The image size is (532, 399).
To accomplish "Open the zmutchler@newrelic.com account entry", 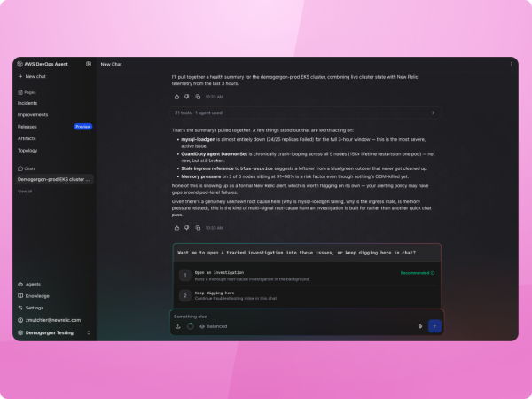I will click(x=50, y=320).
